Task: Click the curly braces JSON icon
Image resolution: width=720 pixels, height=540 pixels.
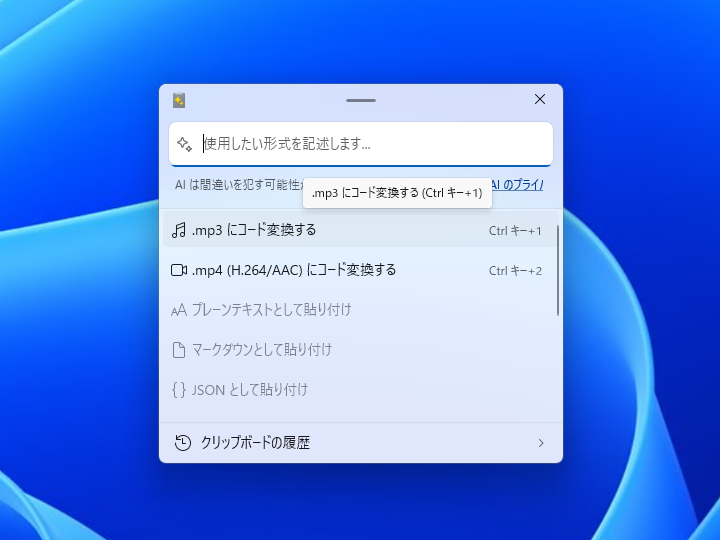Action: (179, 390)
